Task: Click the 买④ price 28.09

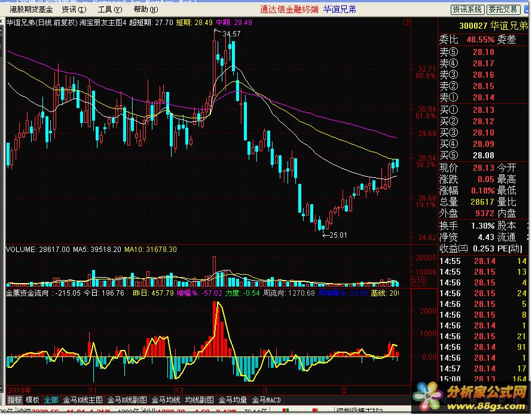Action: pos(484,144)
